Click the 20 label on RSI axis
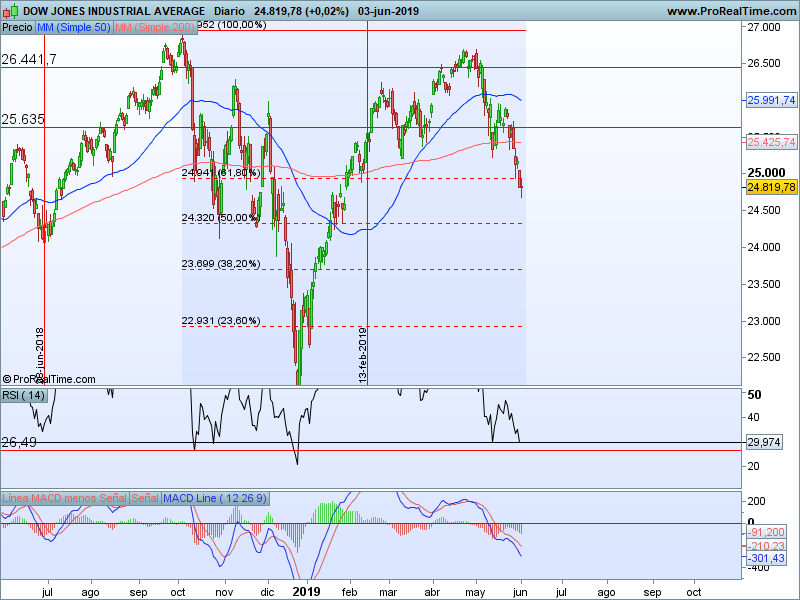The image size is (800, 600). [x=753, y=466]
